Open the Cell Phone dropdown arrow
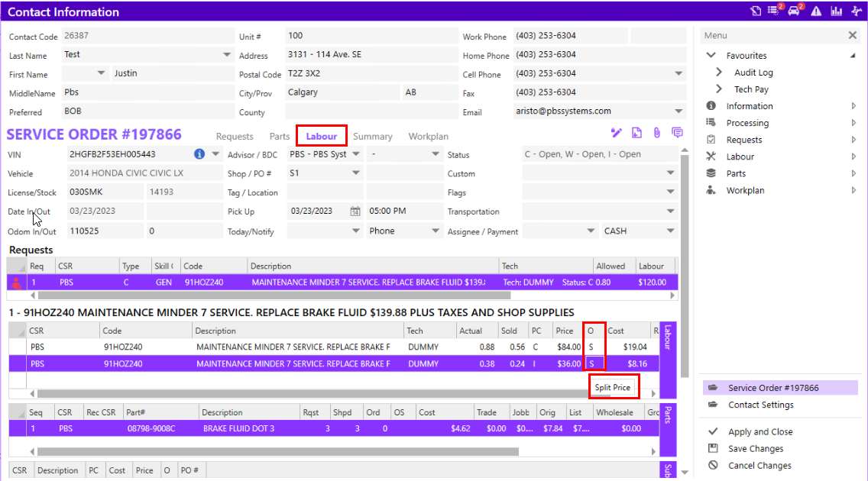 coord(679,73)
